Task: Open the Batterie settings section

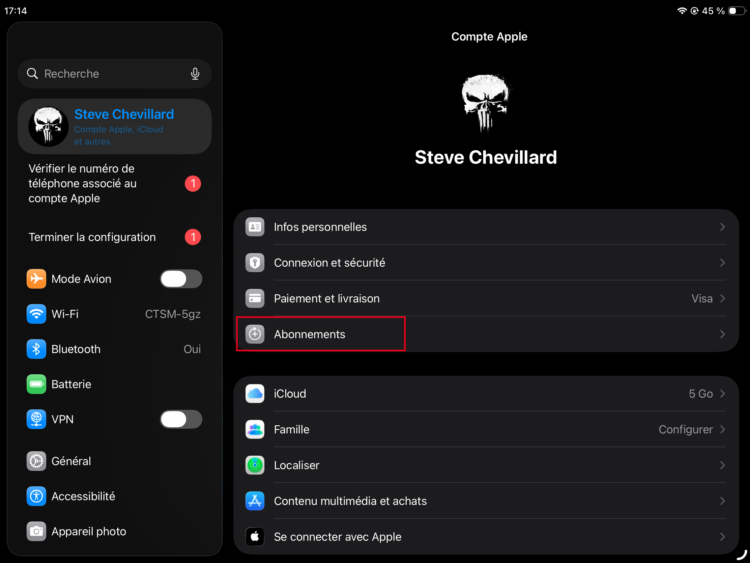Action: pyautogui.click(x=114, y=384)
